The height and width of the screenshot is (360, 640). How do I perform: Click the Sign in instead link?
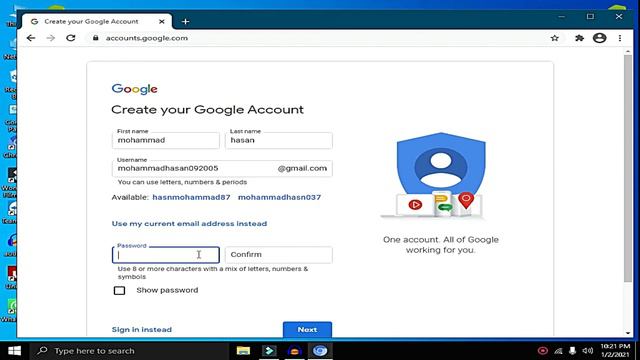click(142, 329)
